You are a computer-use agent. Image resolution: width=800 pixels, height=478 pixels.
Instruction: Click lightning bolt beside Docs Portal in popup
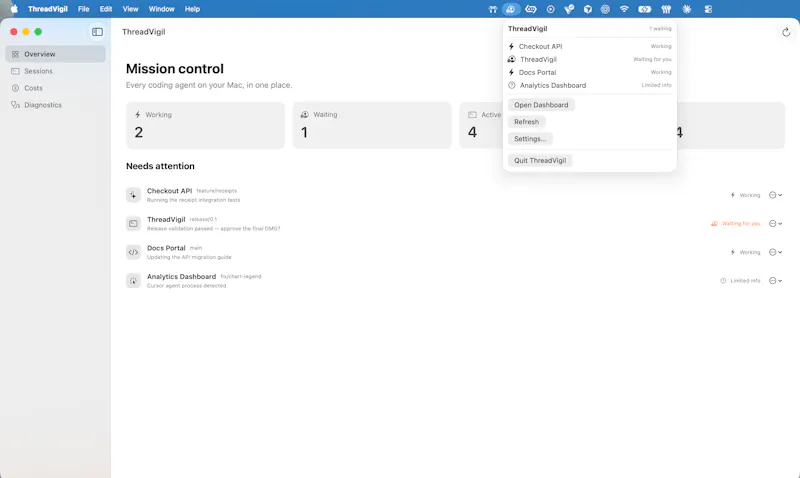click(x=511, y=72)
